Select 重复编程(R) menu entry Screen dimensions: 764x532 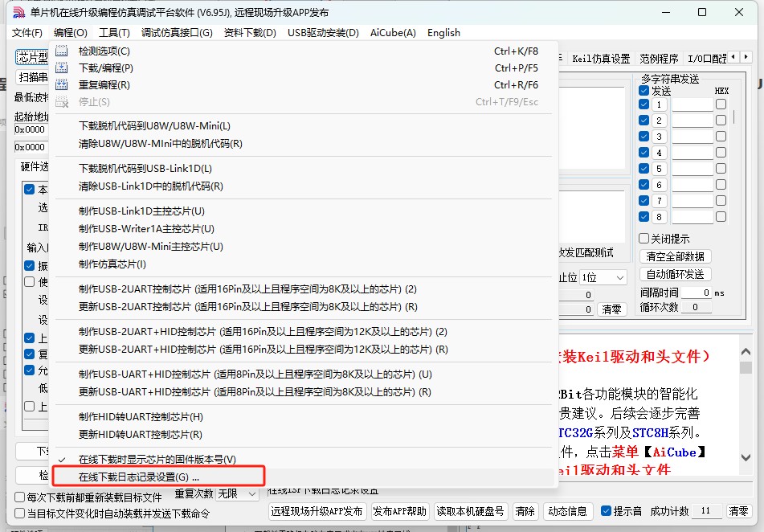(x=303, y=85)
